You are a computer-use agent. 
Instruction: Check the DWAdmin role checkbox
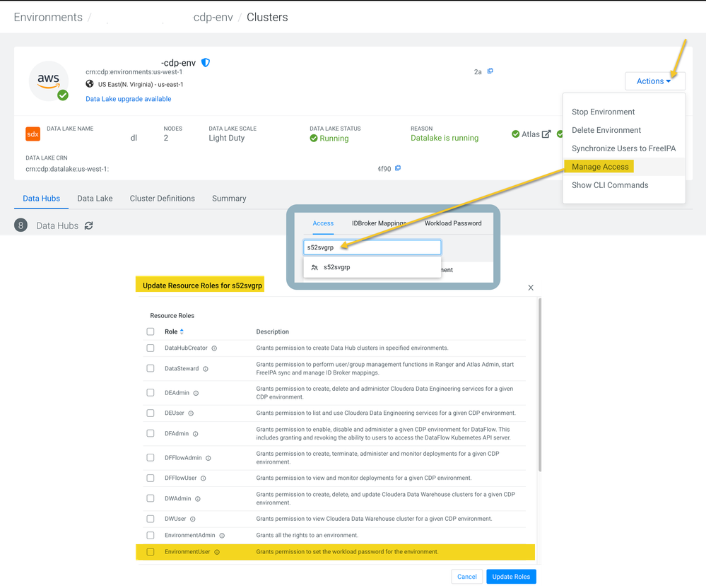pyautogui.click(x=151, y=498)
